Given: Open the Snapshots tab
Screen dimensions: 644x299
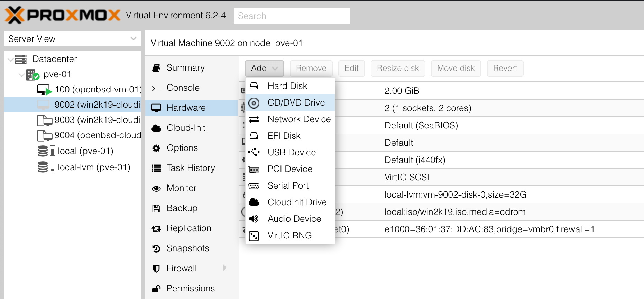Looking at the screenshot, I should 192,248.
